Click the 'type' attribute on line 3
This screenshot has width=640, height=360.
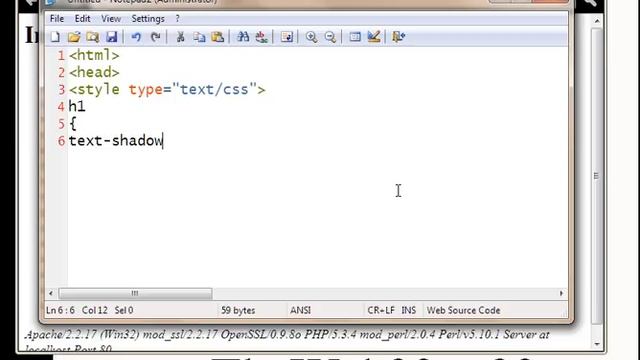pos(145,90)
